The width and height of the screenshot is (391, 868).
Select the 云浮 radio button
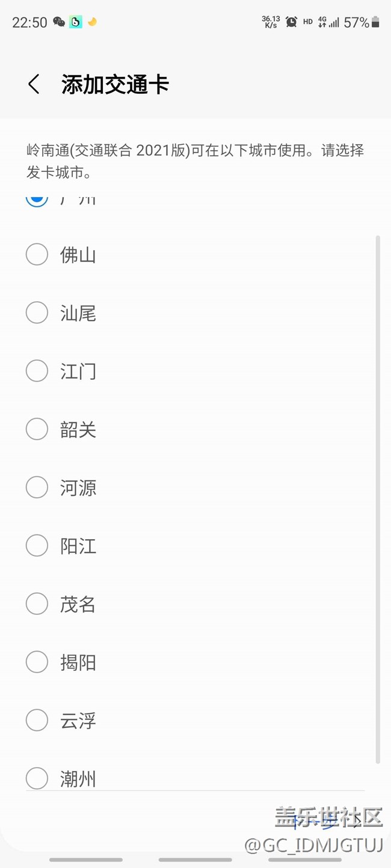pyautogui.click(x=37, y=720)
